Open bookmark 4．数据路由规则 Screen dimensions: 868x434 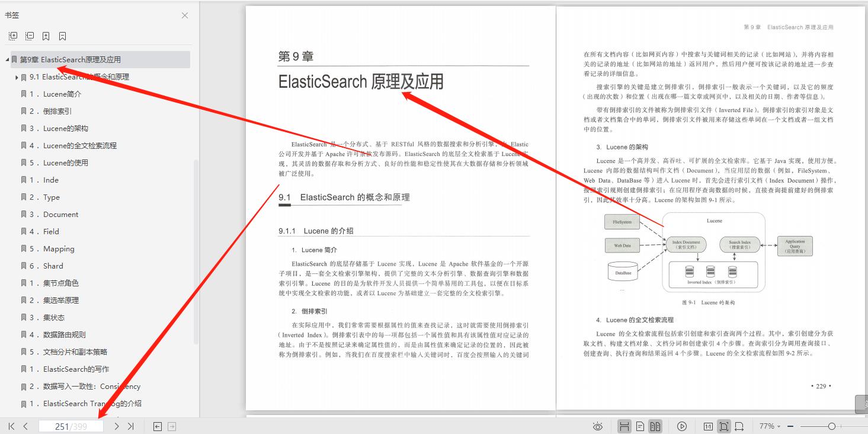(57, 335)
